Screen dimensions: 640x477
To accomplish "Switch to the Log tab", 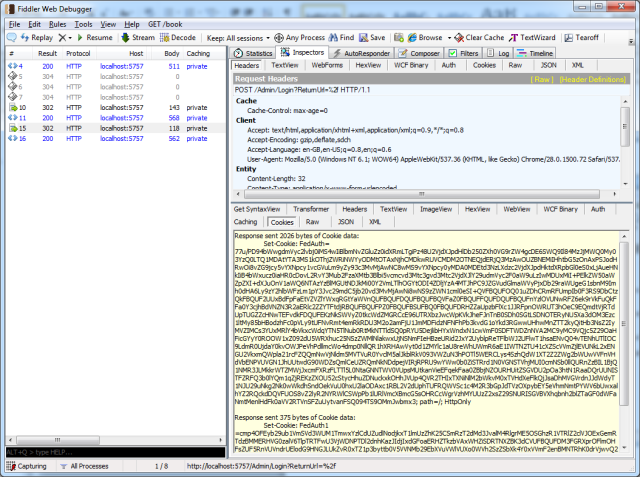I will coord(498,53).
